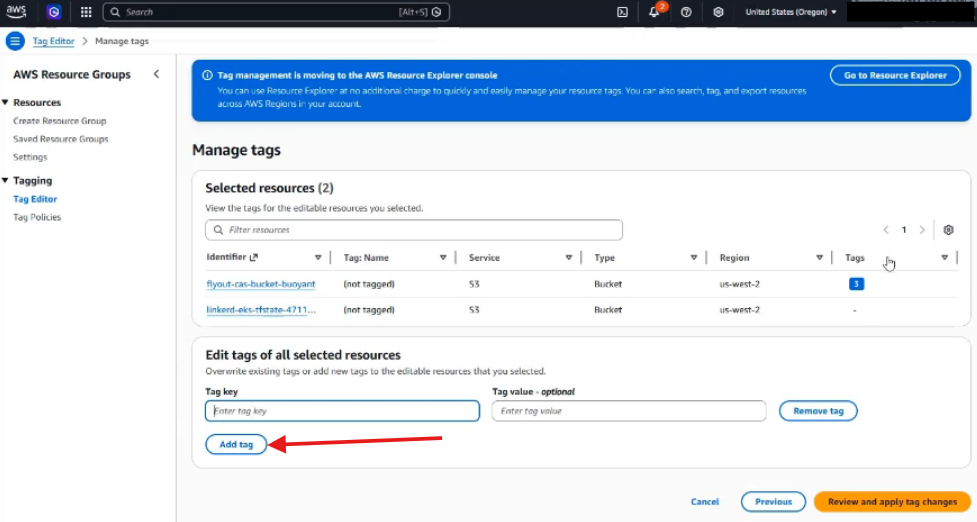Open table preferences gear icon
The width and height of the screenshot is (977, 522).
(x=948, y=230)
